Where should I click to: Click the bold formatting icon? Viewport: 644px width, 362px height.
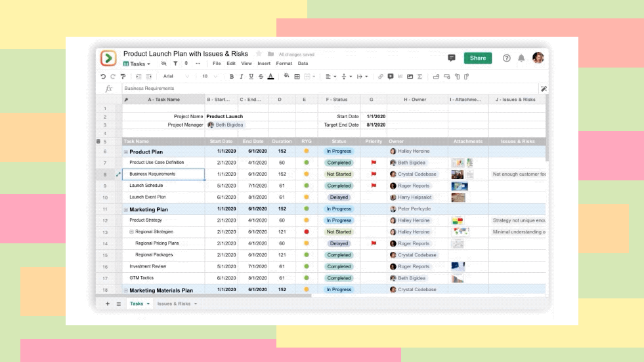231,77
